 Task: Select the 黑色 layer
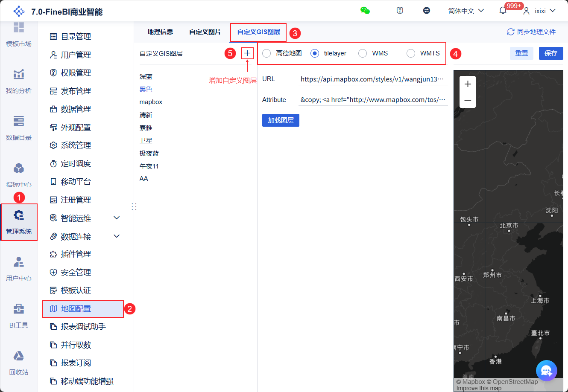coord(146,90)
